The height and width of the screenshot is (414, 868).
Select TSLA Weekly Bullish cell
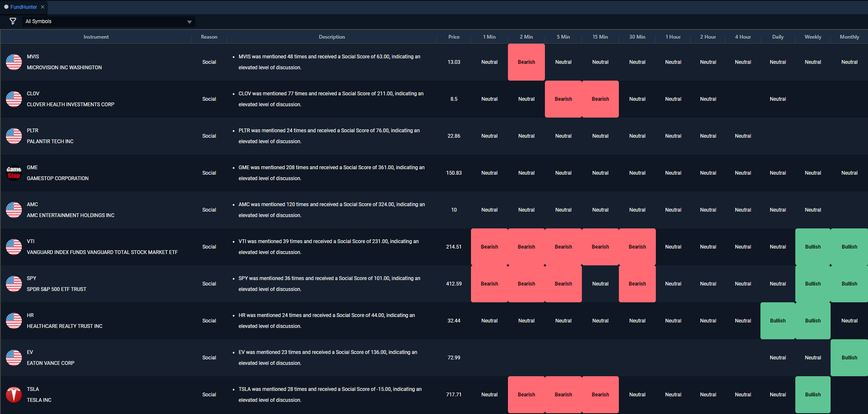coord(813,395)
